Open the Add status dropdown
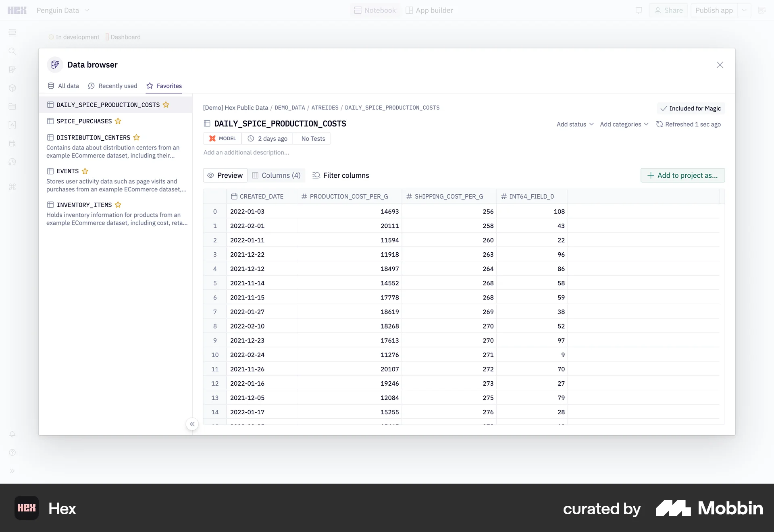The image size is (774, 532). coord(575,124)
